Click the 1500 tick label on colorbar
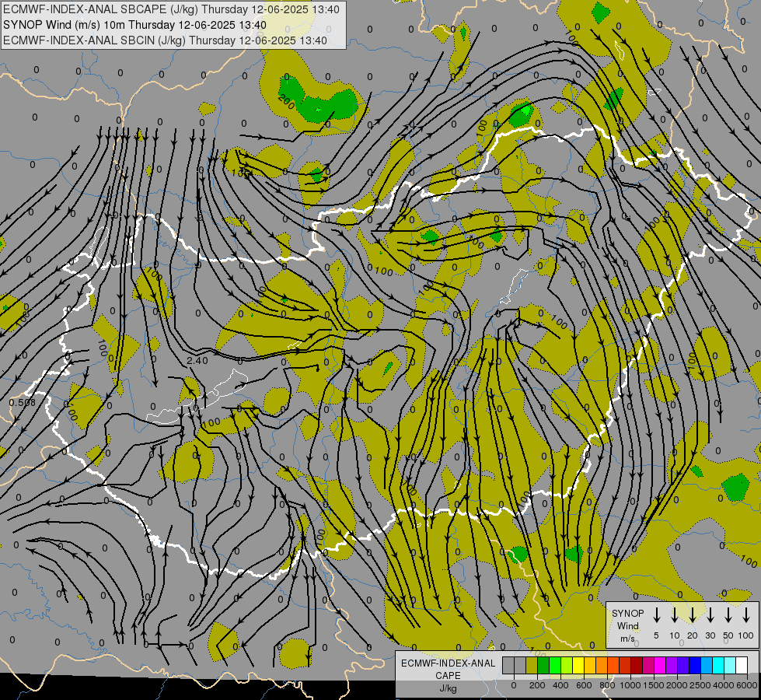The height and width of the screenshot is (700, 761). (654, 685)
